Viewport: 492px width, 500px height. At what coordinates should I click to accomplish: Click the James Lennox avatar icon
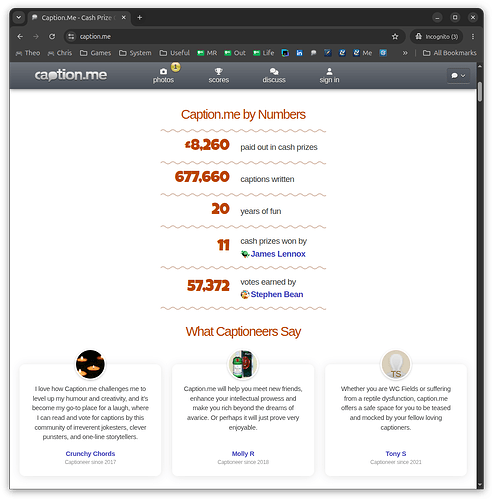[x=245, y=254]
